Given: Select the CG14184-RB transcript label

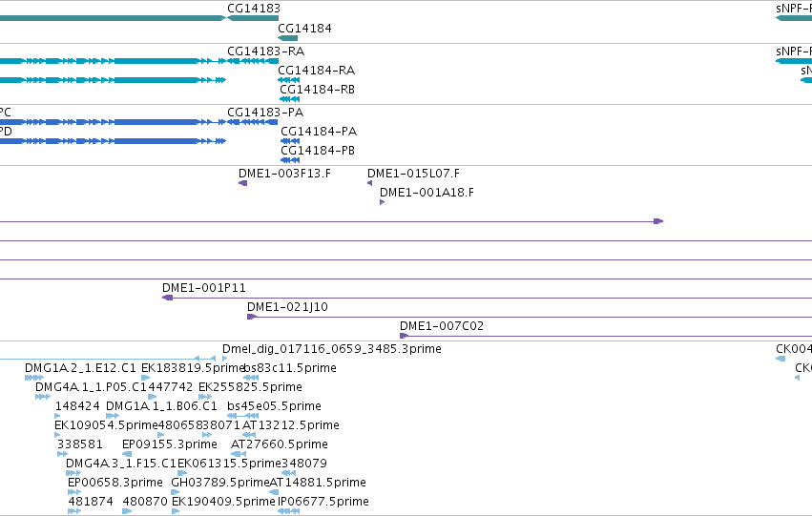Looking at the screenshot, I should coord(318,90).
